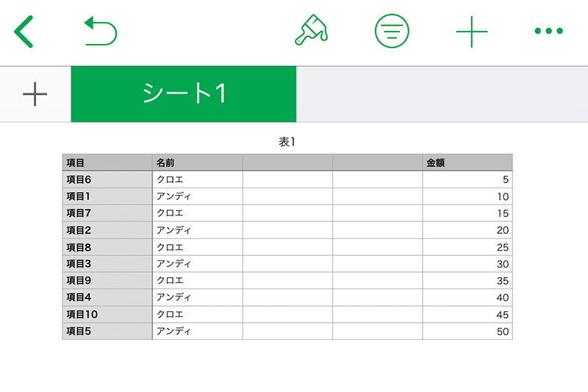Click the amount cell showing 25
The image size is (588, 392).
click(x=467, y=247)
